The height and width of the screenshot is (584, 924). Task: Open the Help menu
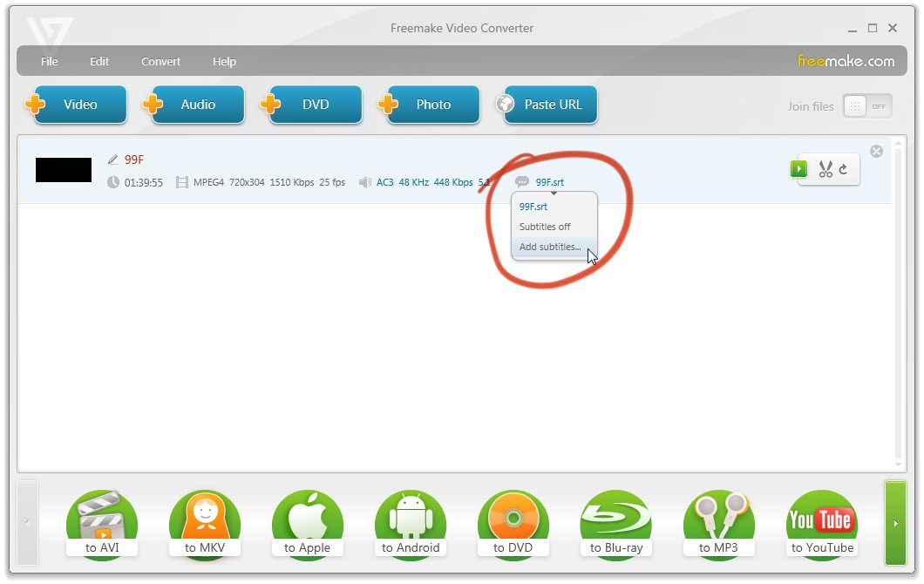tap(224, 61)
